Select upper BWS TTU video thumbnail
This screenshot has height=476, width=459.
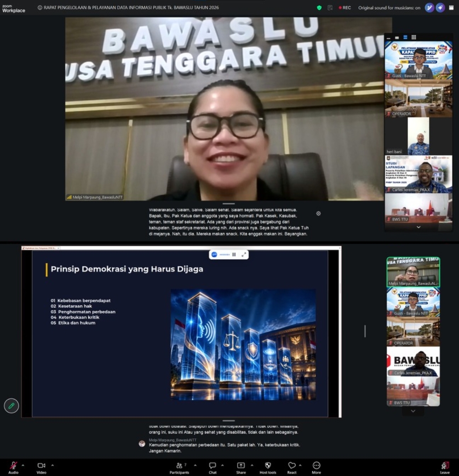click(418, 208)
